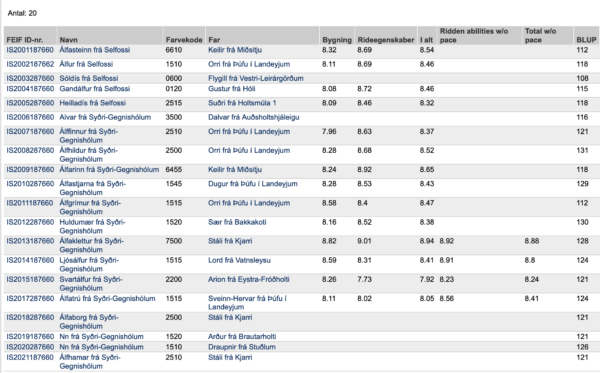600x373 pixels.
Task: Open sire Arion frá Eystra-Fróðholti
Action: (x=249, y=279)
